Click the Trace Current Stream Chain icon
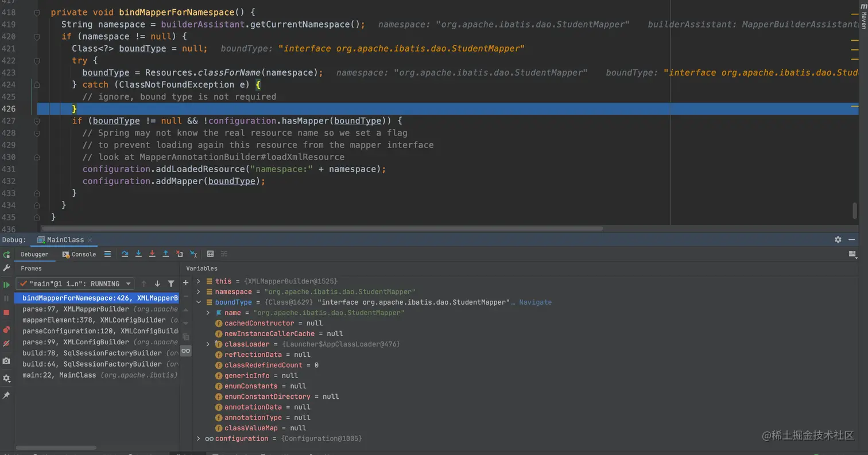The image size is (868, 455). 224,254
